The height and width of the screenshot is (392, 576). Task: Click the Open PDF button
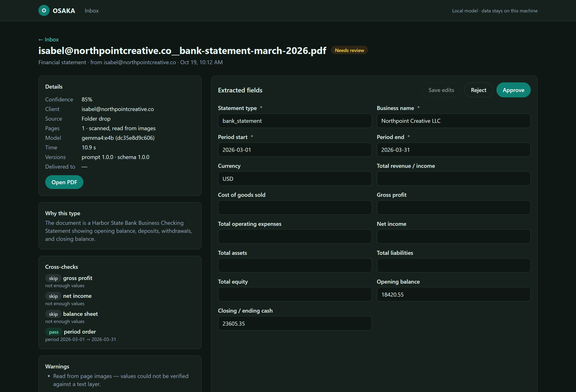(x=64, y=182)
